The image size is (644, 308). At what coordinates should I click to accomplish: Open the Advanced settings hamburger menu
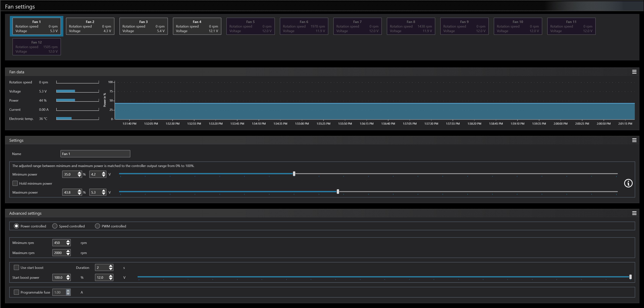(x=634, y=213)
